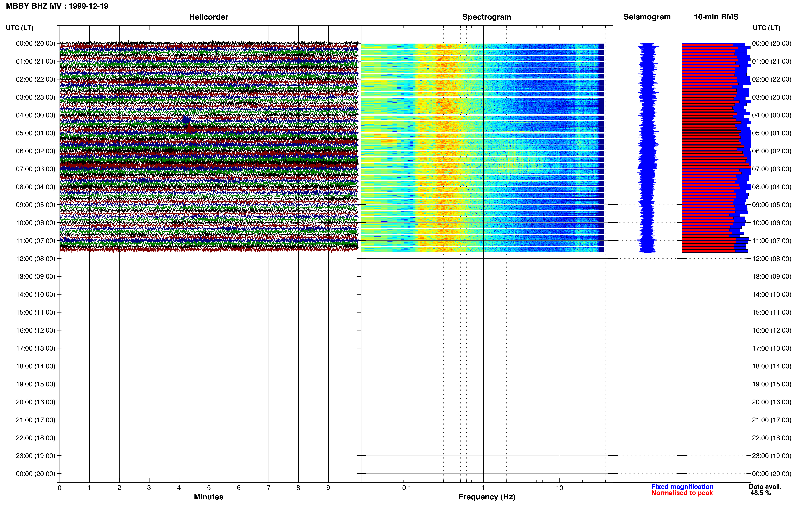Screen dimensions: 812x508
Task: Click the 10 Hz frequency tick label
Action: (559, 488)
